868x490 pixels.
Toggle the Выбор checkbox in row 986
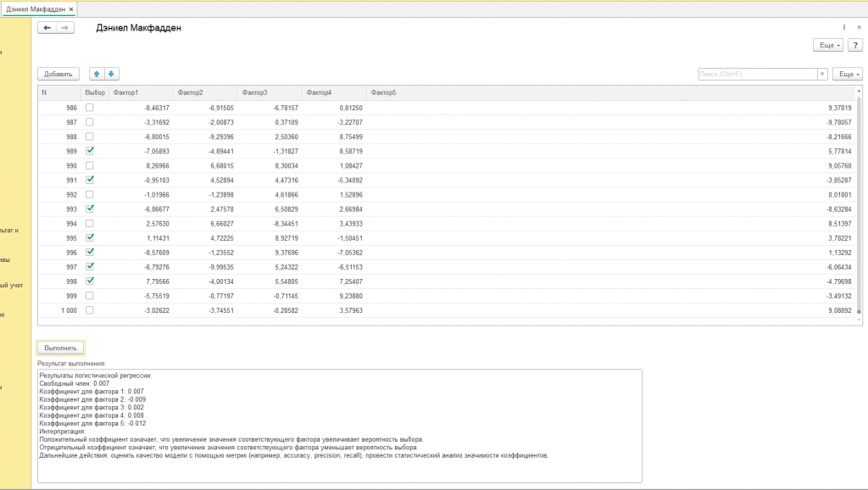tap(90, 108)
